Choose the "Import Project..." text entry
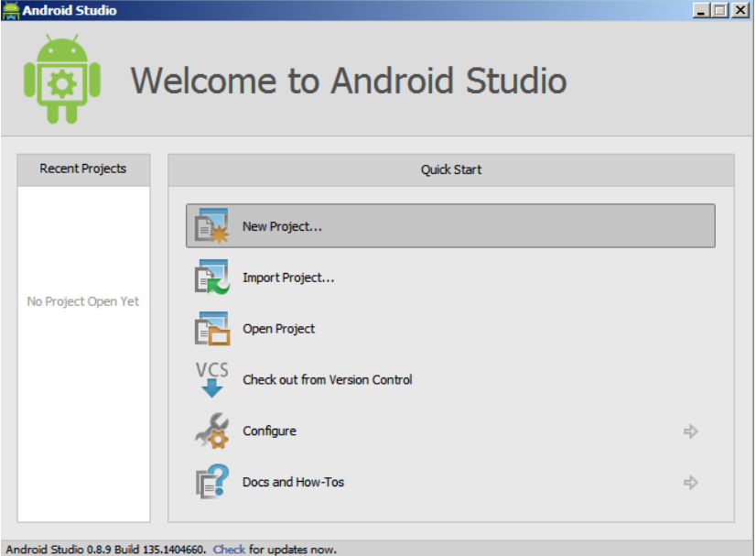The width and height of the screenshot is (756, 556). pyautogui.click(x=288, y=278)
